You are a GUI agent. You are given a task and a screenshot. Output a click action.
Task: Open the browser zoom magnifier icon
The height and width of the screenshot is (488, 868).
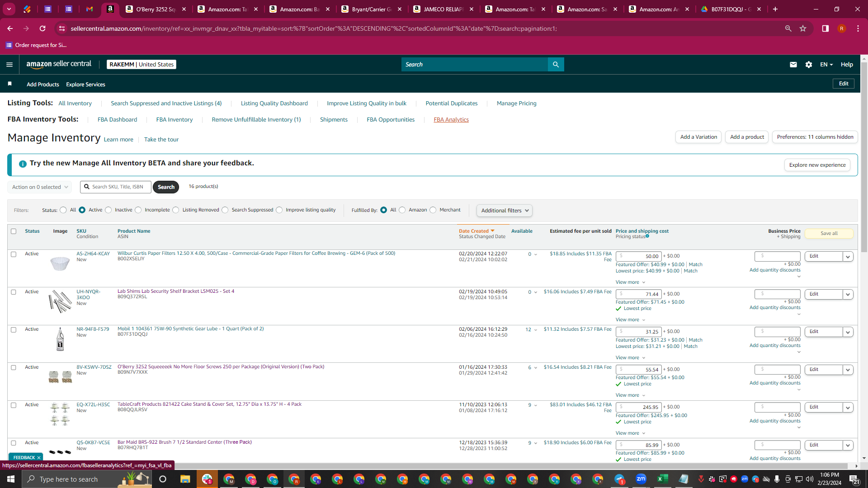pos(788,28)
